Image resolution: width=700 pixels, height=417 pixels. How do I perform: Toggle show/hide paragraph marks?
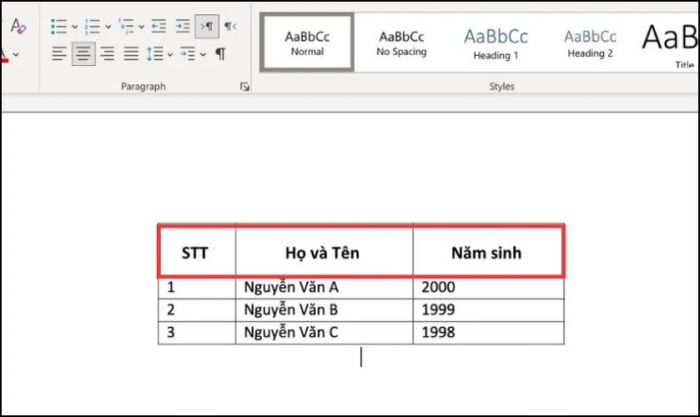[221, 54]
